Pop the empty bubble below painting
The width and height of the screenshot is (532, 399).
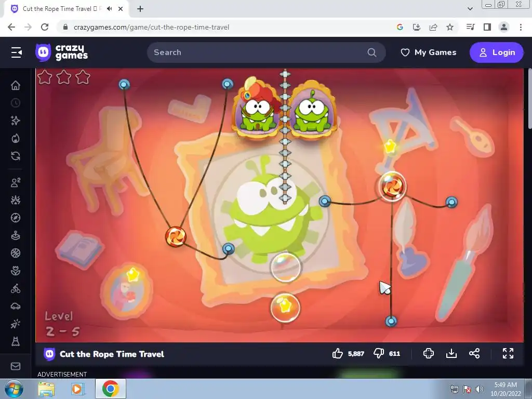click(285, 268)
